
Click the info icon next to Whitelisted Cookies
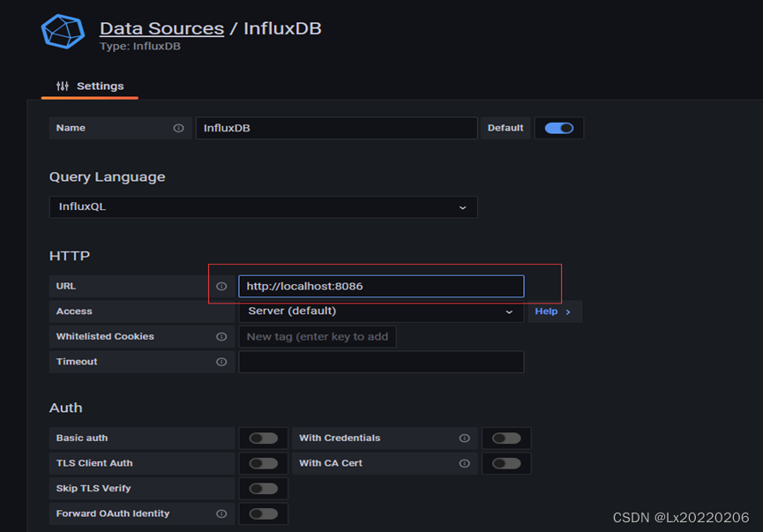221,337
